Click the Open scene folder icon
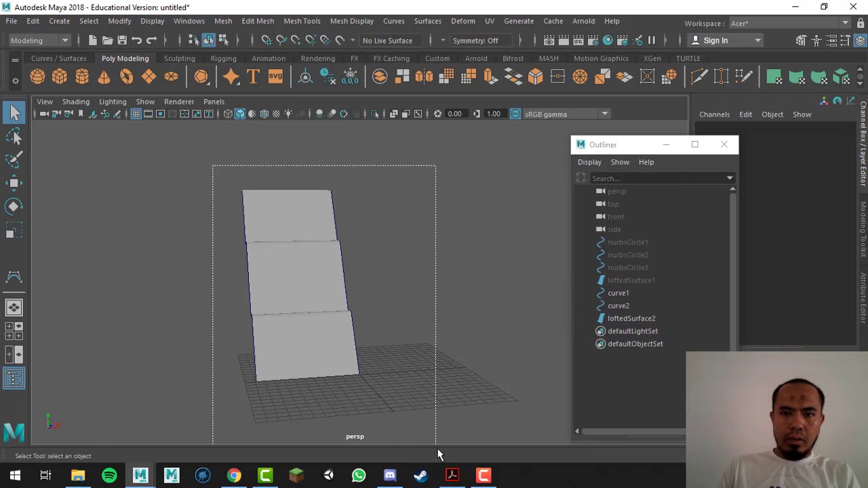The width and height of the screenshot is (868, 488). (107, 41)
